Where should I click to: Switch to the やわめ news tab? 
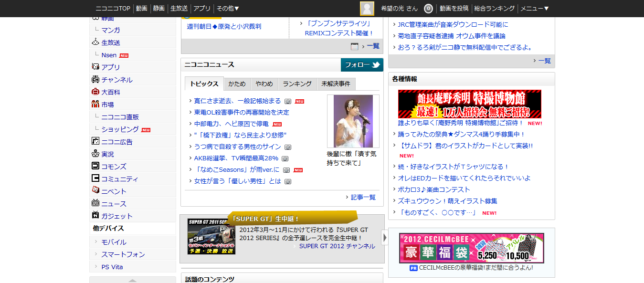264,84
